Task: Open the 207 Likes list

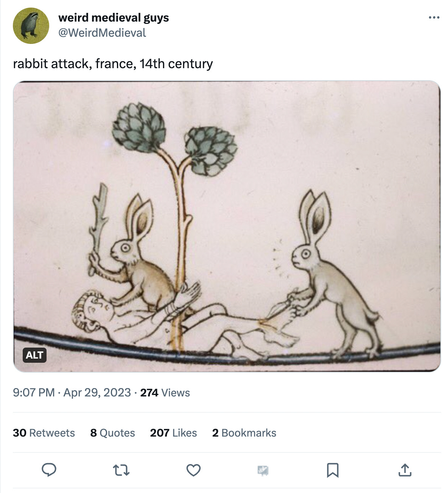Action: [174, 433]
